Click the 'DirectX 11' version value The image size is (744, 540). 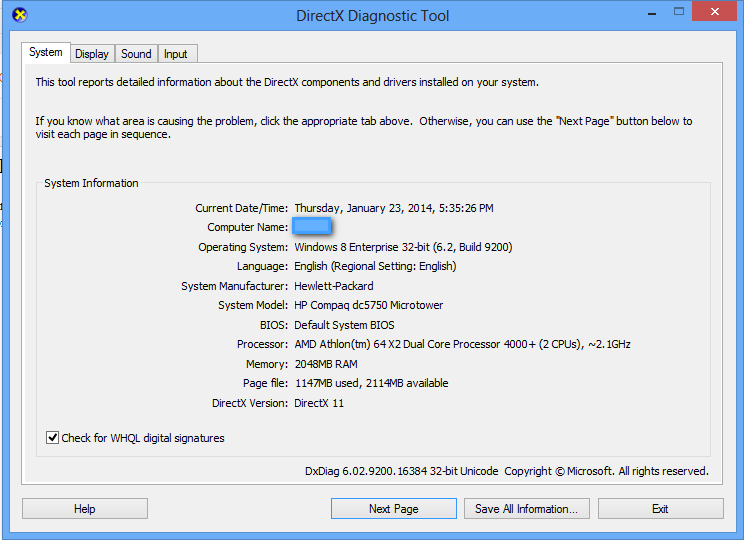point(319,403)
